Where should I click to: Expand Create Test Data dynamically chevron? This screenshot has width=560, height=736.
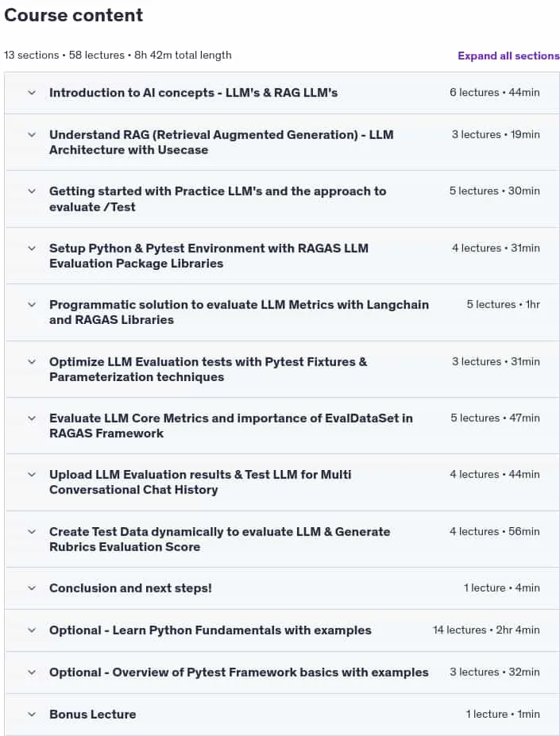pos(32,531)
